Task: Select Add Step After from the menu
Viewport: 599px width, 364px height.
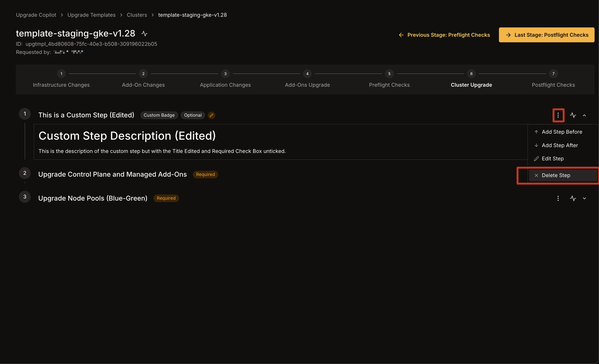Action: coord(560,145)
